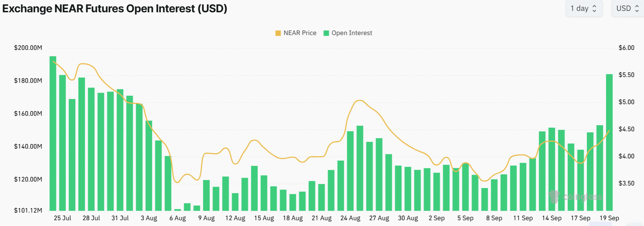644x226 pixels.
Task: Click the $101.12M axis minimum label
Action: (28, 210)
